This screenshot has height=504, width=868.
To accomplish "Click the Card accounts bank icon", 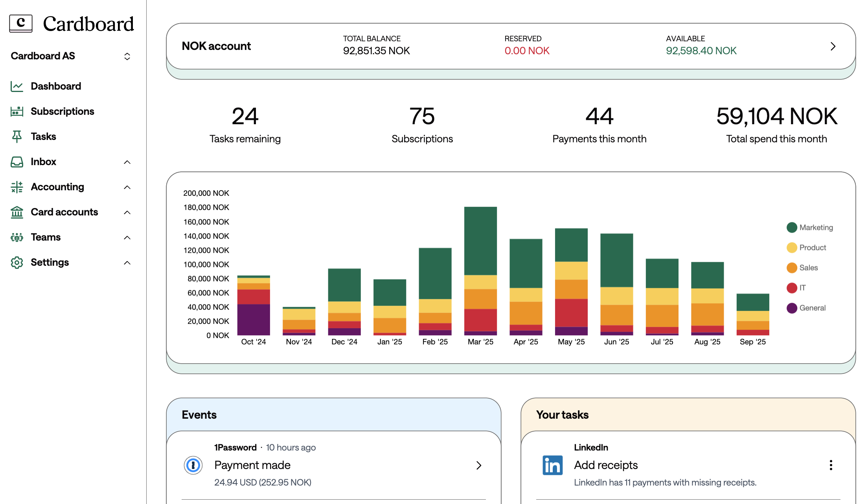I will [x=17, y=212].
